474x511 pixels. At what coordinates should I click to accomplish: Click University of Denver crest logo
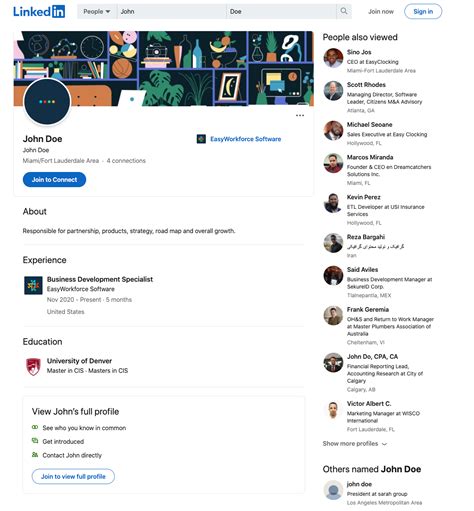click(33, 366)
